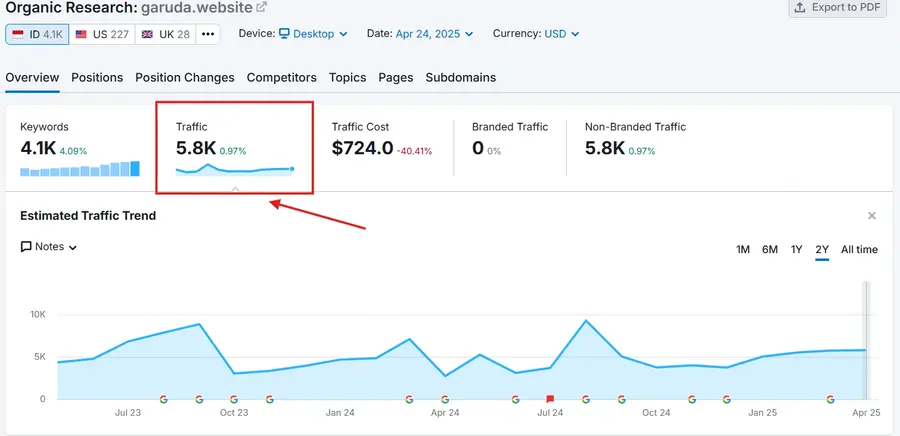Set chart range to 6M
This screenshot has height=436, width=900.
tap(770, 250)
